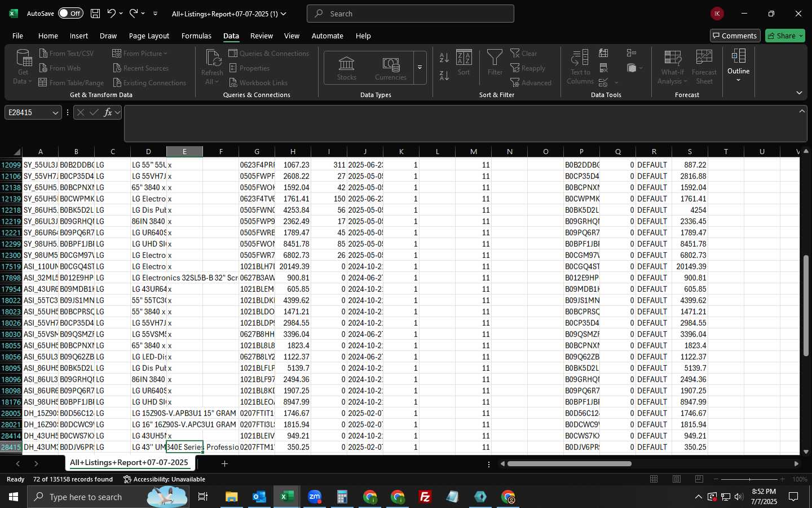Open Recent Sources
Image resolution: width=812 pixels, height=508 pixels.
[140, 68]
